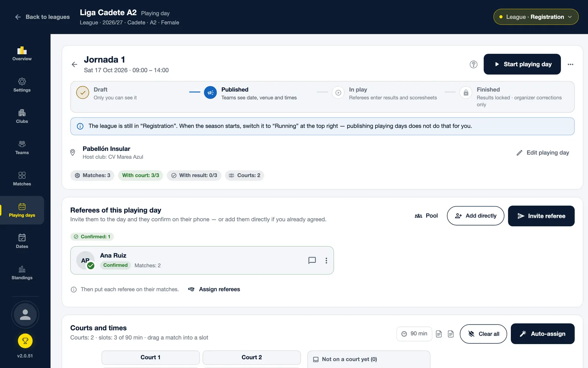Click the With court: 3/3 chip
This screenshot has height=368, width=588.
point(141,176)
